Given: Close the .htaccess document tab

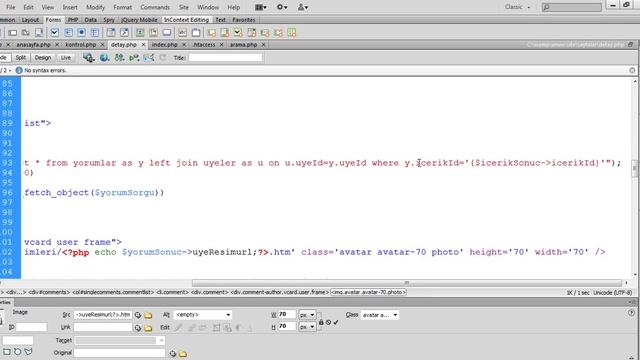Looking at the screenshot, I should tap(222, 44).
